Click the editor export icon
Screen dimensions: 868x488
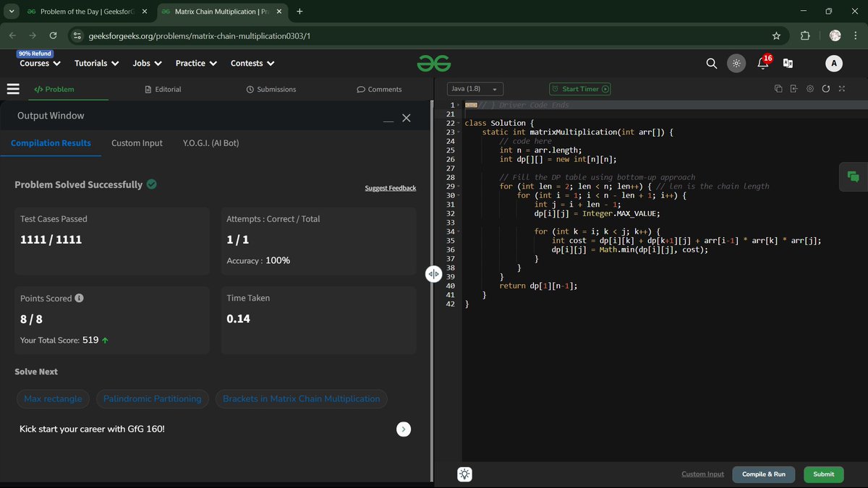point(793,89)
